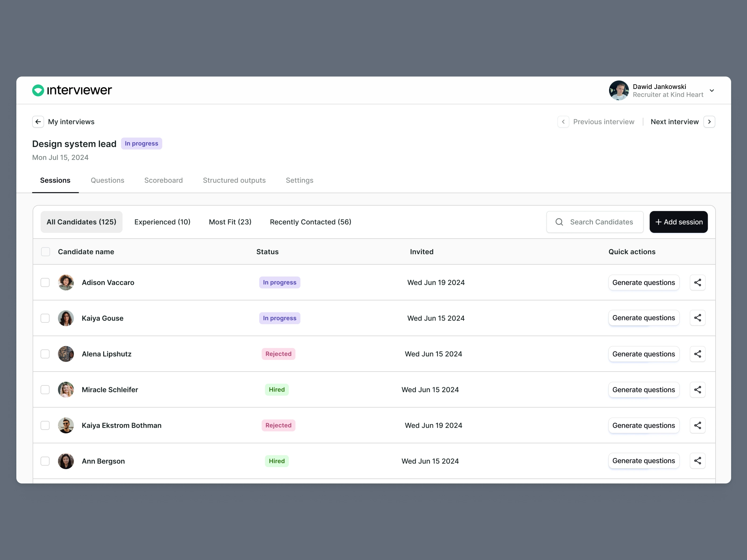747x560 pixels.
Task: Share Ann Bergson's session
Action: (697, 461)
